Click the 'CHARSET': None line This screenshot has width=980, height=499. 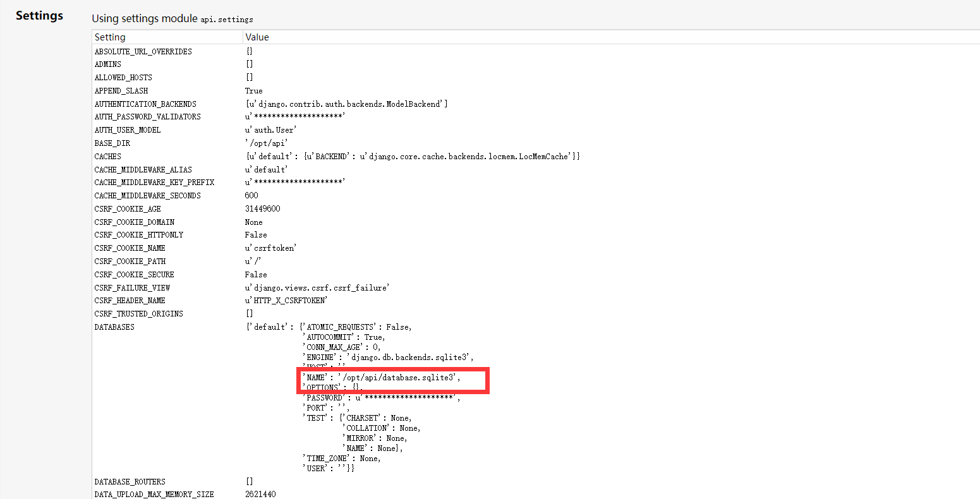tap(377, 418)
